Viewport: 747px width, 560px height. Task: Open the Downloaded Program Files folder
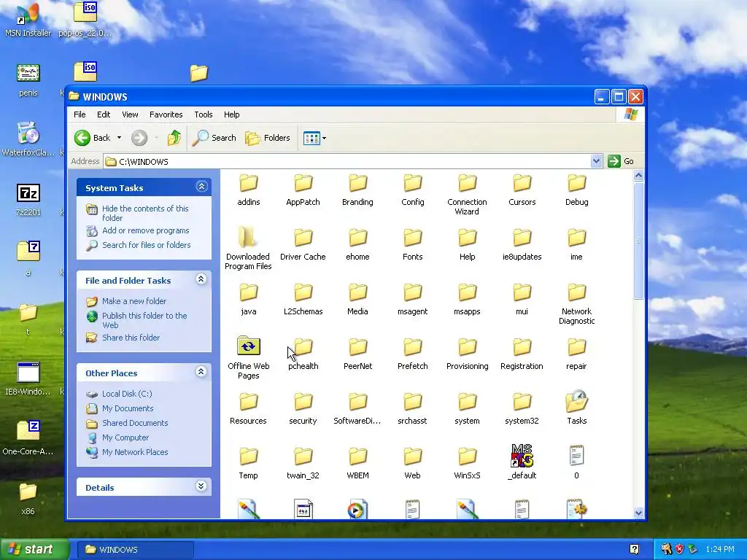coord(248,249)
